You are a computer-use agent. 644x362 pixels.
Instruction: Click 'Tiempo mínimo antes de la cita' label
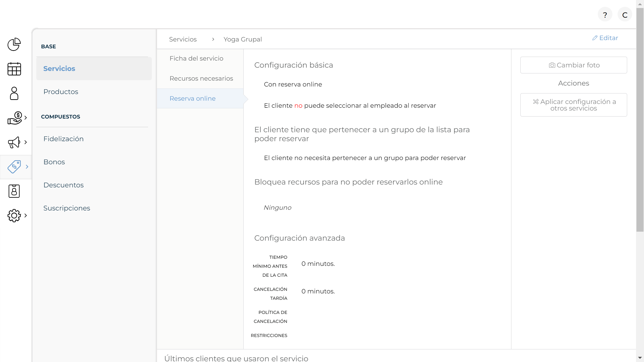(x=270, y=266)
